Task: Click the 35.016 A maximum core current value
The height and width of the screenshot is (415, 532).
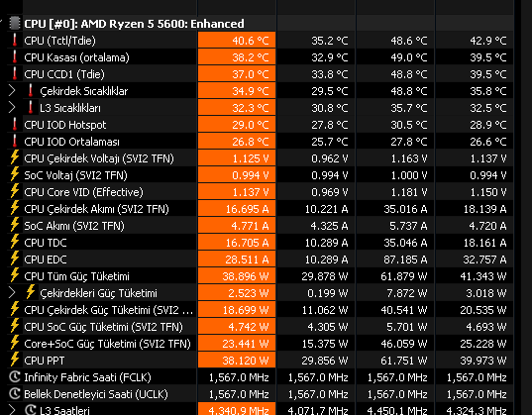Action: coord(405,209)
